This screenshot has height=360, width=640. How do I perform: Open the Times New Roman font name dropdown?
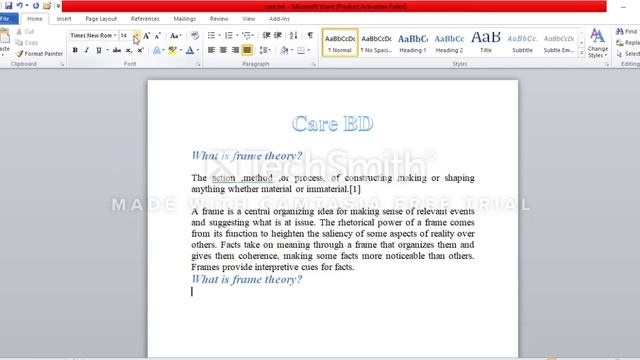click(x=115, y=36)
